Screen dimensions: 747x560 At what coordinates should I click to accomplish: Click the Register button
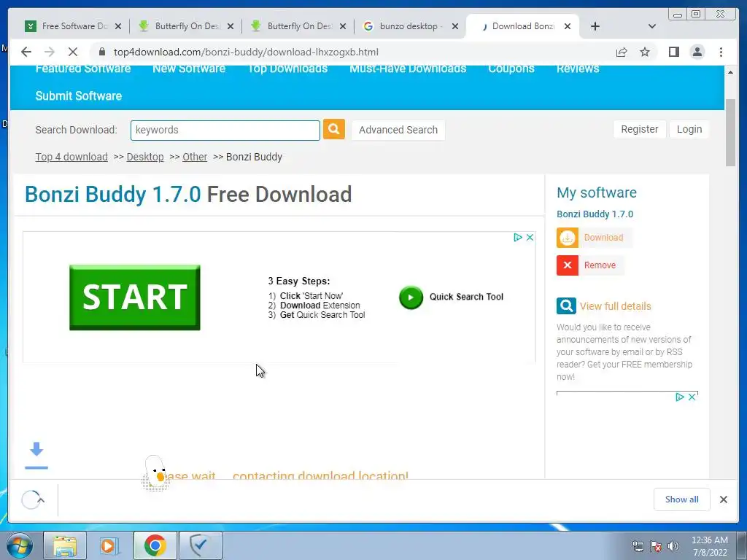[x=639, y=130]
